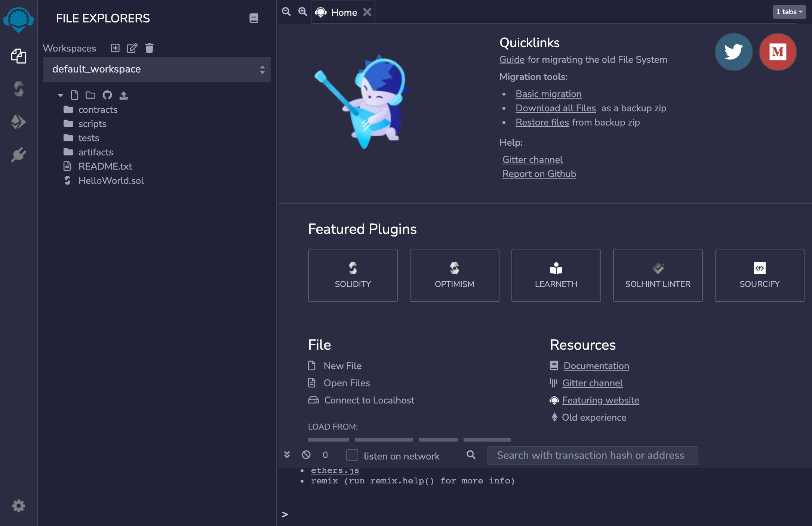Open the Solidity compiler sidebar icon

coord(18,89)
